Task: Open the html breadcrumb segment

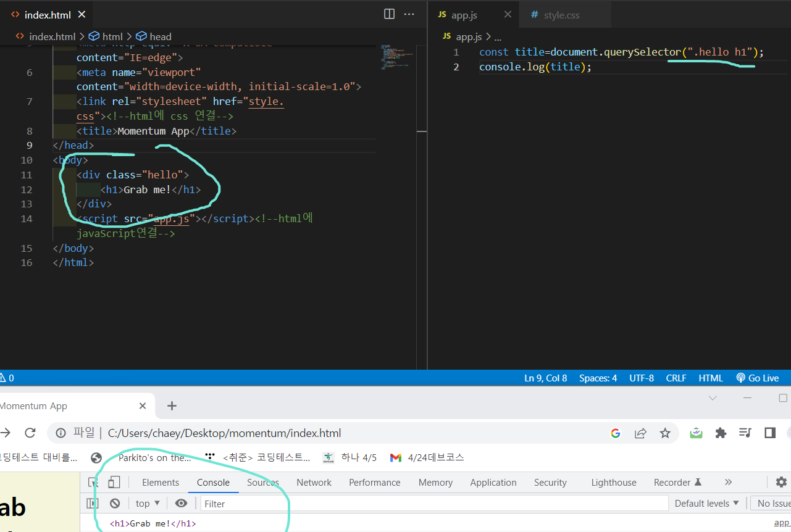Action: [106, 36]
